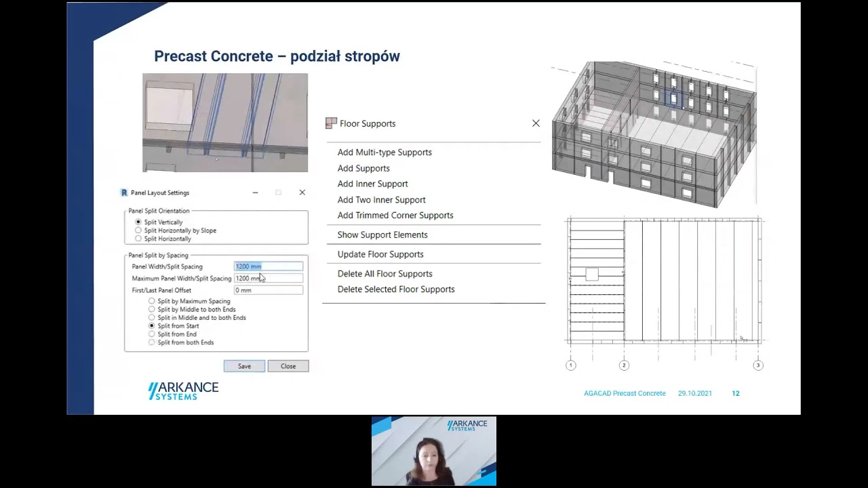Click grid bubble 3 on floor plan
868x488 pixels.
point(758,365)
